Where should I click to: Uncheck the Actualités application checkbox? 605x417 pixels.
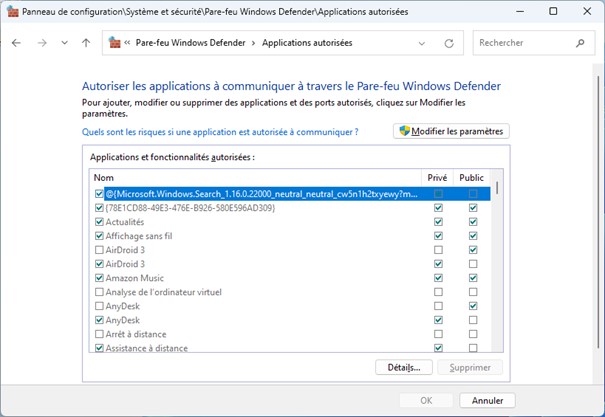click(x=98, y=222)
